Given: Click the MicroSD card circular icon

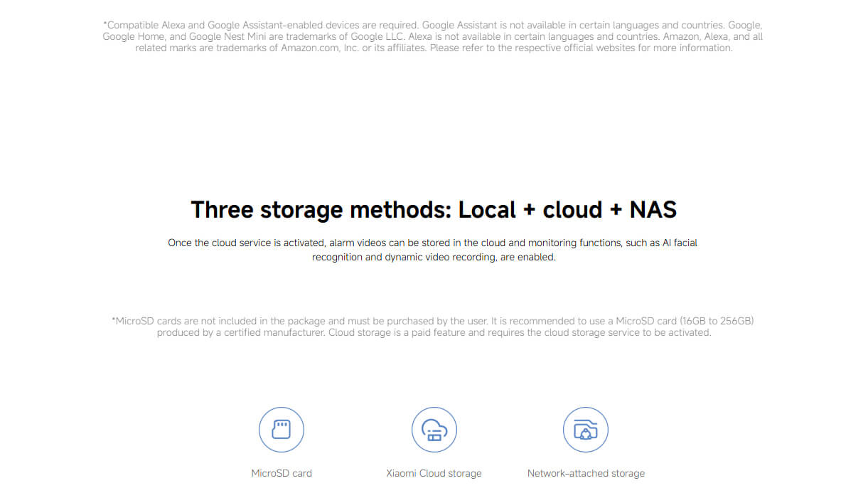Looking at the screenshot, I should pos(282,430).
